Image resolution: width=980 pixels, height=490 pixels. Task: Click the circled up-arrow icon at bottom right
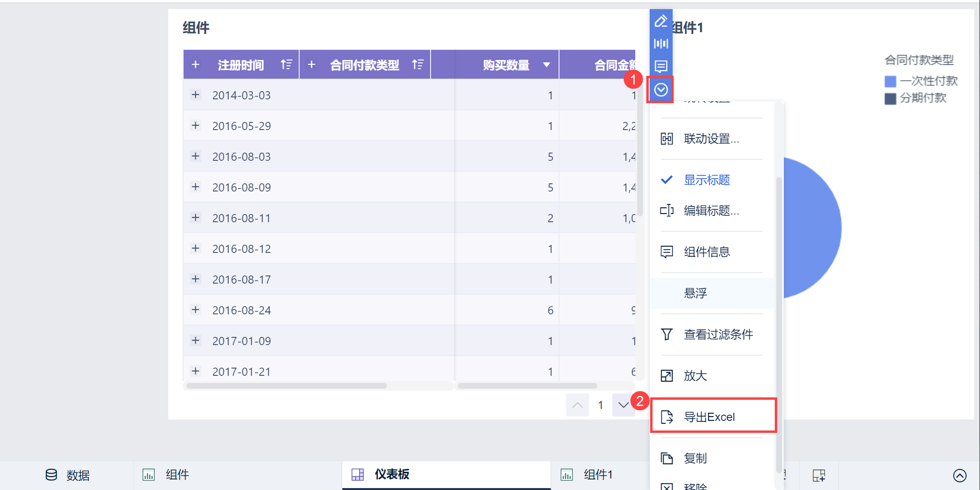(960, 475)
